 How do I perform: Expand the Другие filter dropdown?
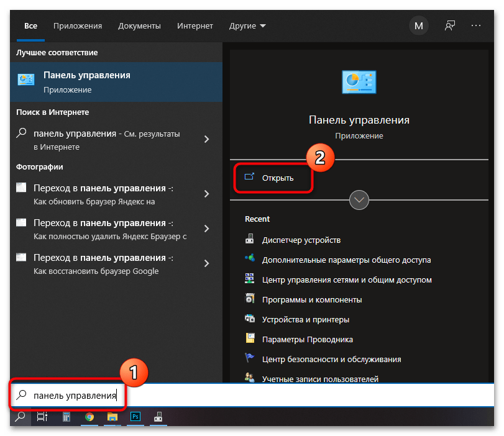(x=247, y=26)
